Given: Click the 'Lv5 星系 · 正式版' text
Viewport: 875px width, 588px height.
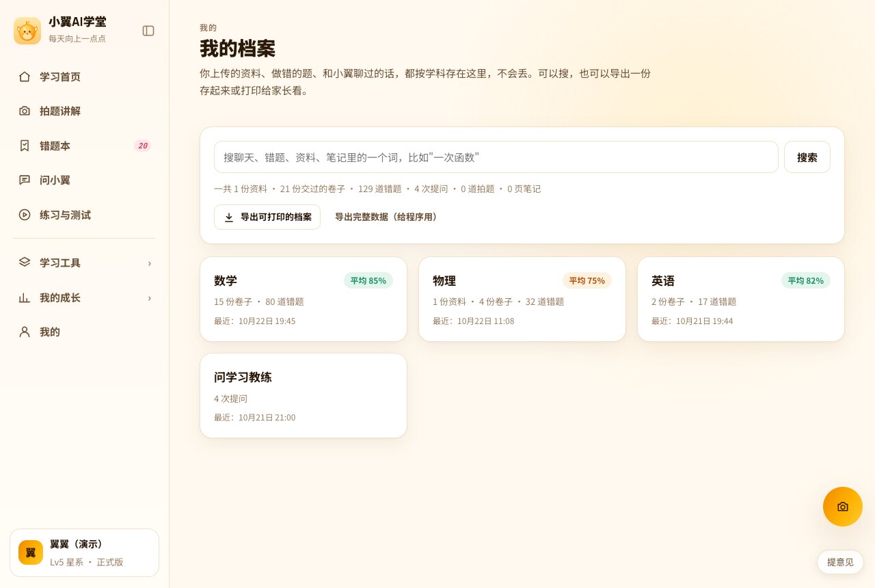Looking at the screenshot, I should (87, 562).
